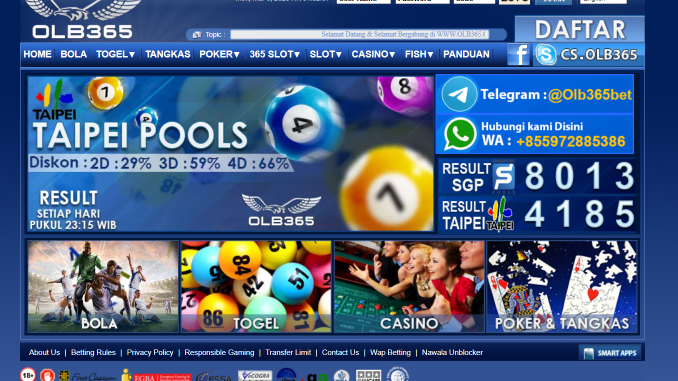The image size is (678, 381).
Task: Go to the HOME menu item
Action: [x=38, y=54]
